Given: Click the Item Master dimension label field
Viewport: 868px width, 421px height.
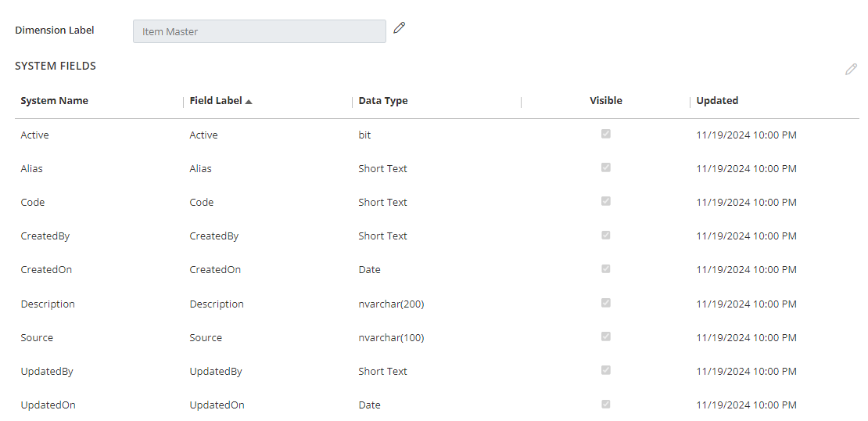Looking at the screenshot, I should tap(259, 31).
